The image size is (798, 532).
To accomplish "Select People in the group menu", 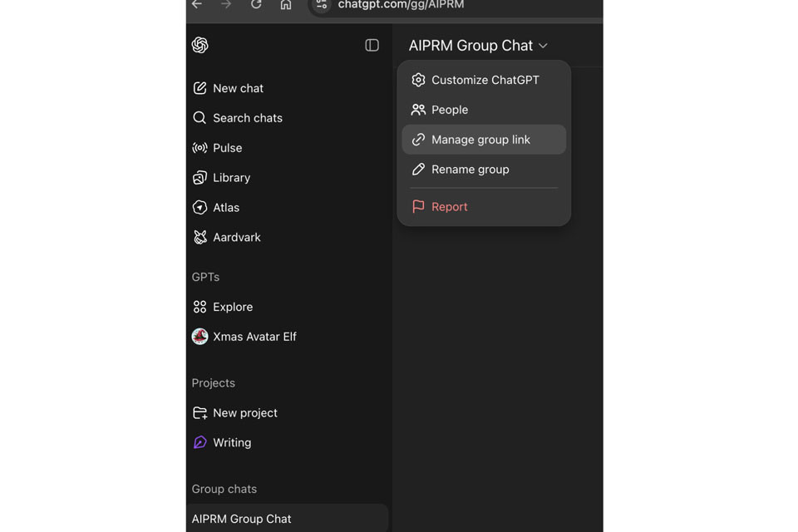I will click(x=450, y=110).
